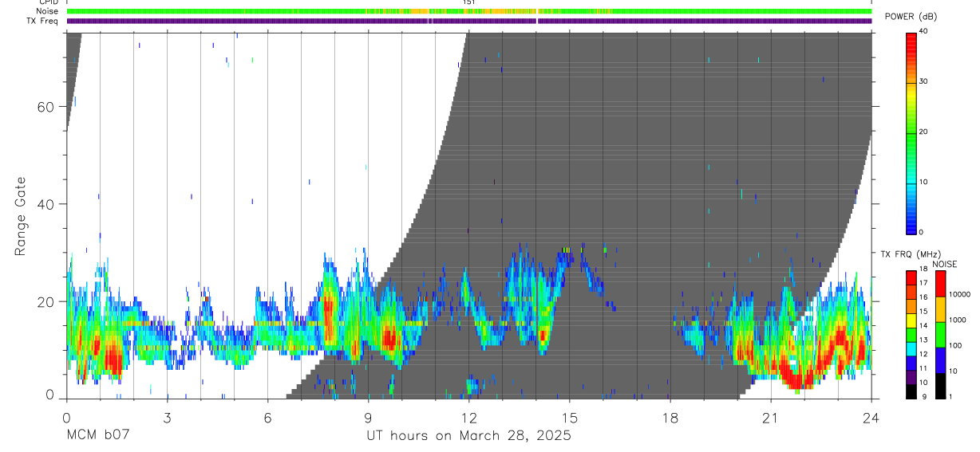Image resolution: width=980 pixels, height=452 pixels.
Task: Click the "TX FRQ (MHz)" legend title
Action: tap(909, 254)
